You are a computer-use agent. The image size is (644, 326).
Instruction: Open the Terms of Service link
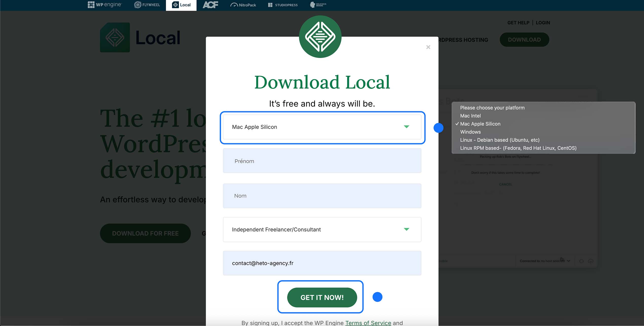click(368, 323)
